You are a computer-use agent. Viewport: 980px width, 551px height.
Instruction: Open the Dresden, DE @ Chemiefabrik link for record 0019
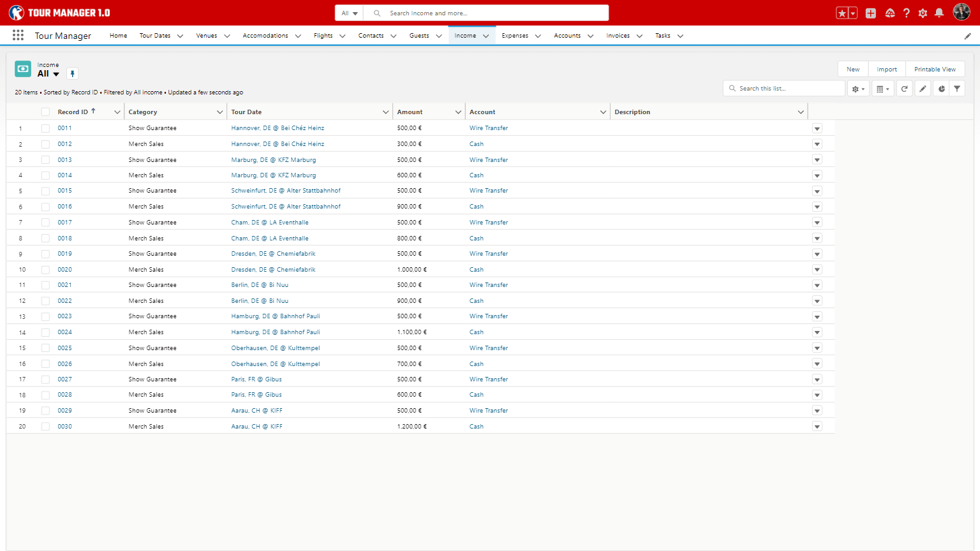(x=273, y=254)
